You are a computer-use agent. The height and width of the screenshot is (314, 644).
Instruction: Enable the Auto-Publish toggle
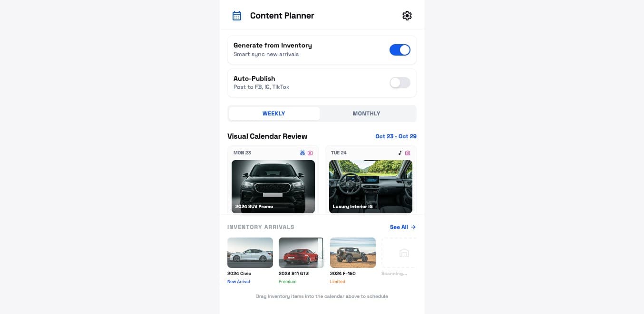400,83
